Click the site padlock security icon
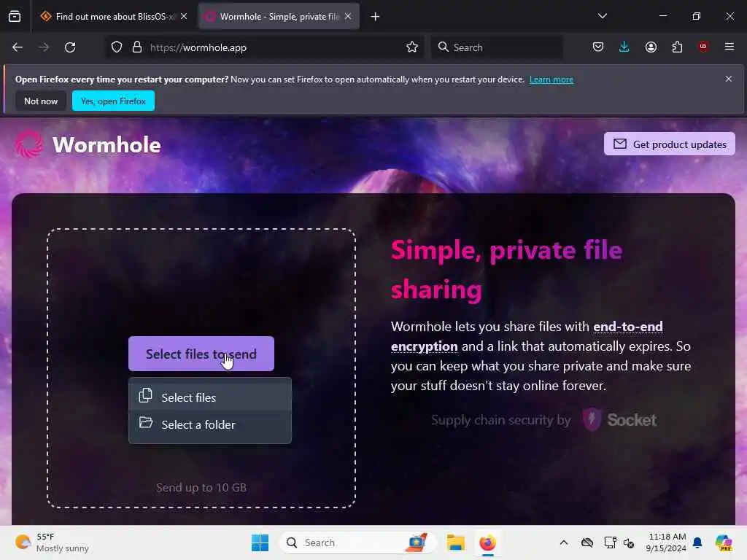 pyautogui.click(x=137, y=47)
